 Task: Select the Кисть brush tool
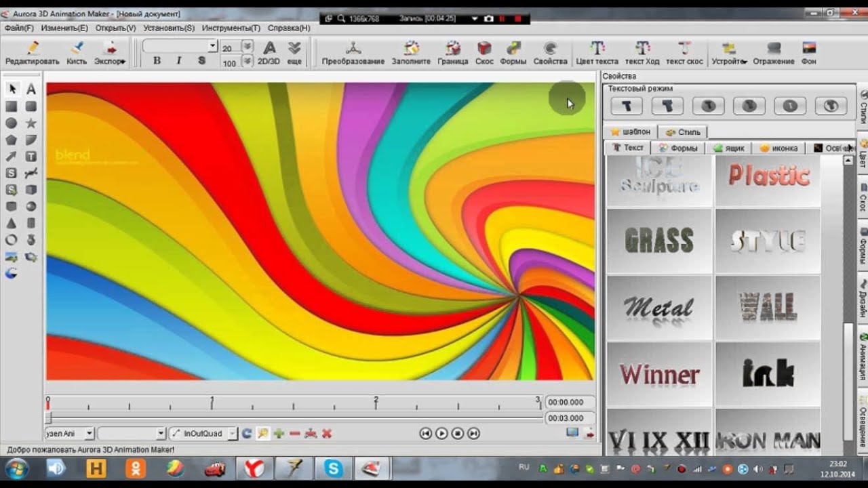[x=77, y=54]
